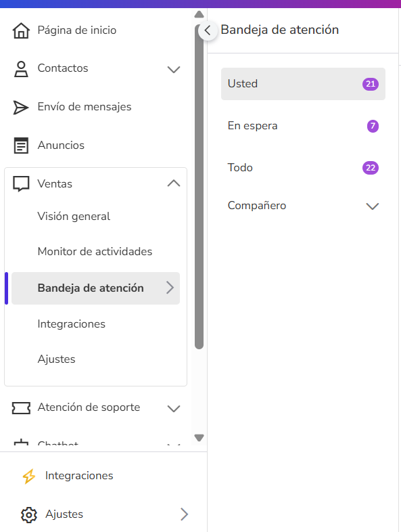The image size is (401, 532).
Task: Click the ticket icon for Atención de soporte
Action: click(21, 408)
